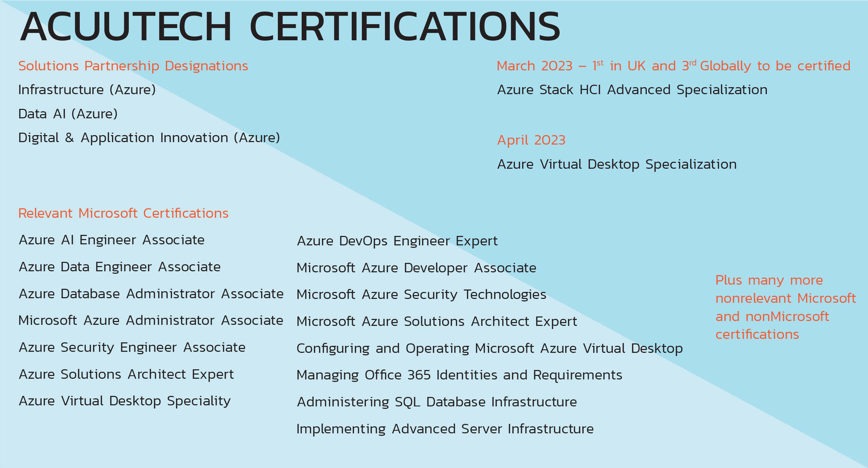This screenshot has height=468, width=868.
Task: Select Azure Stack HCI Advanced Specialization
Action: (632, 90)
